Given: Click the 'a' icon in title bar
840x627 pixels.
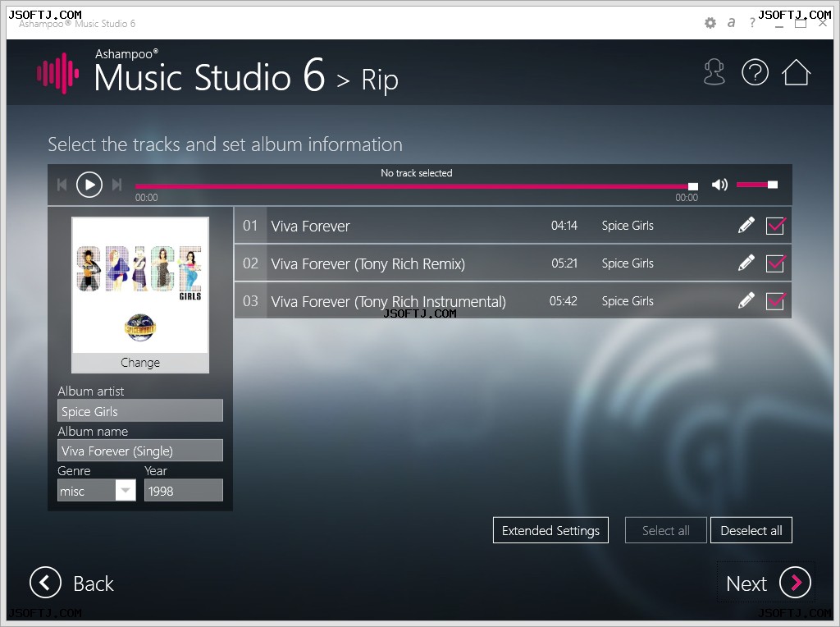Looking at the screenshot, I should [x=731, y=22].
